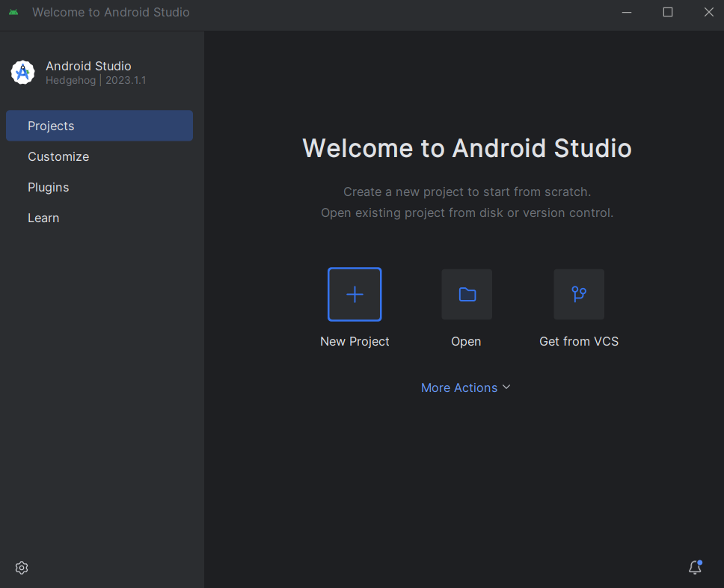Select the Projects tab
The image size is (724, 588).
pos(99,126)
